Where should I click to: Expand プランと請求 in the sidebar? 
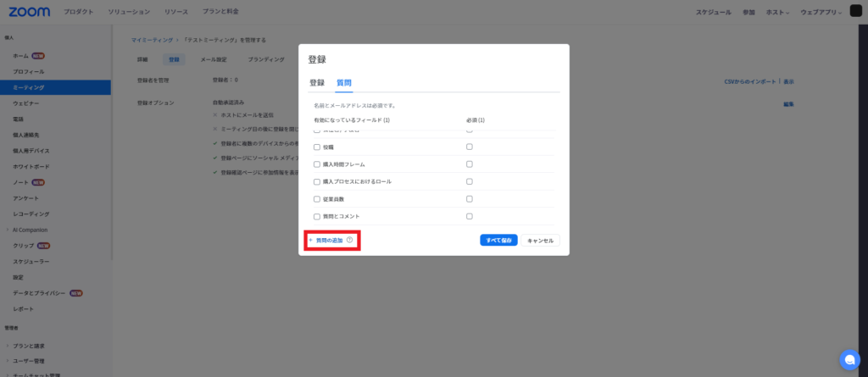click(8, 346)
